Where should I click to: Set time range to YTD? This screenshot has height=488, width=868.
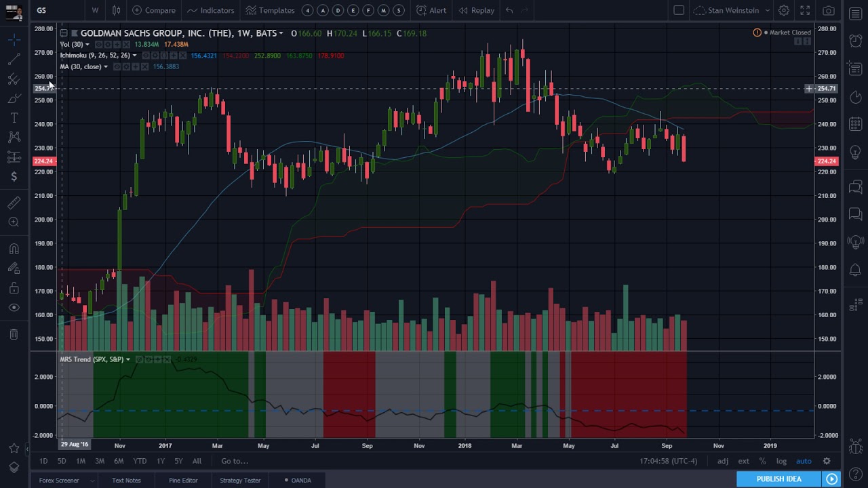click(x=140, y=462)
